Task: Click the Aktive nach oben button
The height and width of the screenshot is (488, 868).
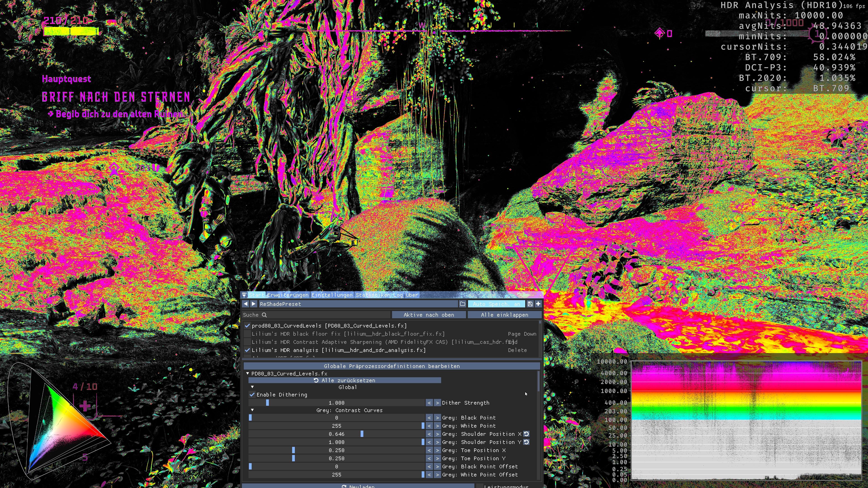Action: pyautogui.click(x=429, y=315)
